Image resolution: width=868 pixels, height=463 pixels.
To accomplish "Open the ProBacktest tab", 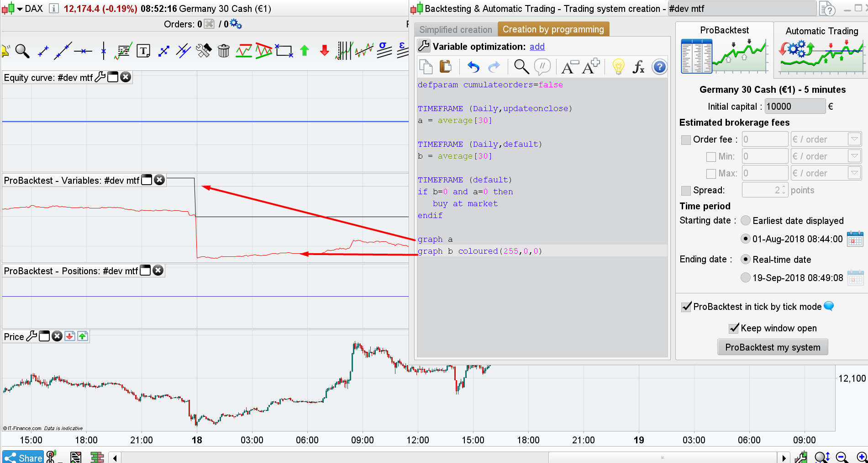I will [x=725, y=49].
